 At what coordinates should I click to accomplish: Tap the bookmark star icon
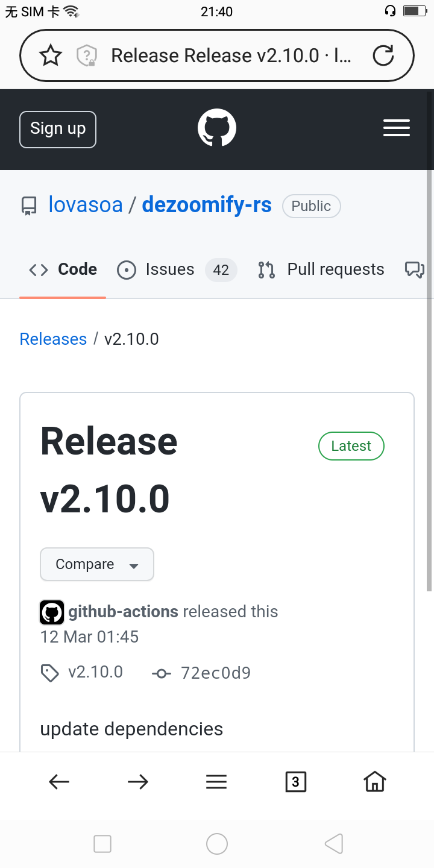(x=51, y=56)
